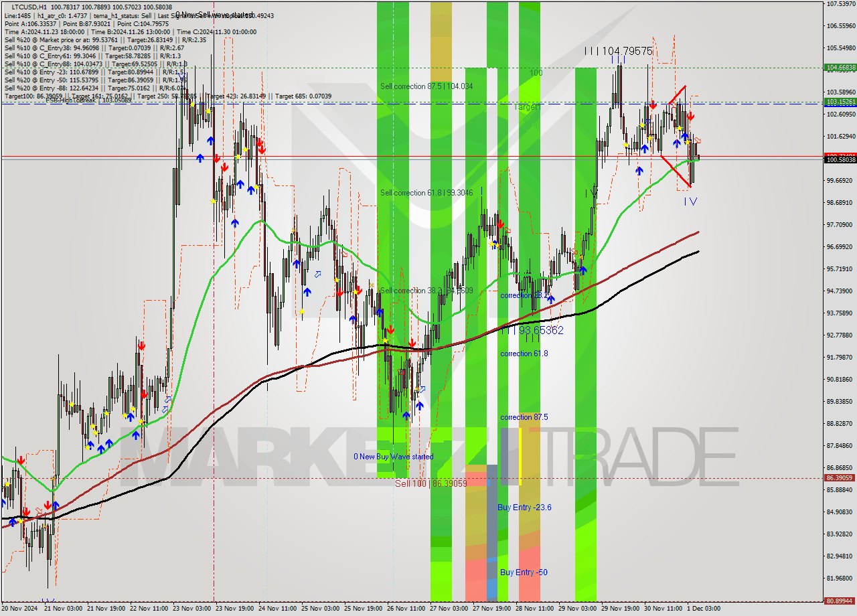Click the current price tag 100.58038
The image size is (857, 616).
[840, 160]
